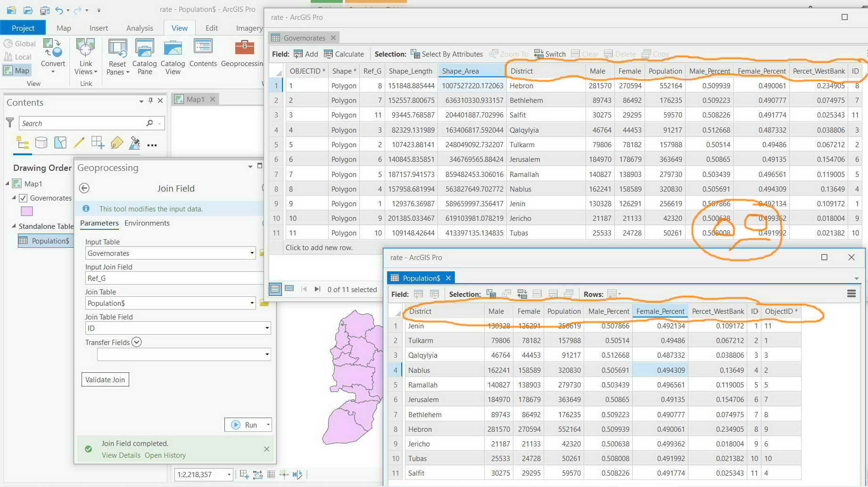
Task: Click the Governorates pink symbol swatch
Action: [27, 211]
